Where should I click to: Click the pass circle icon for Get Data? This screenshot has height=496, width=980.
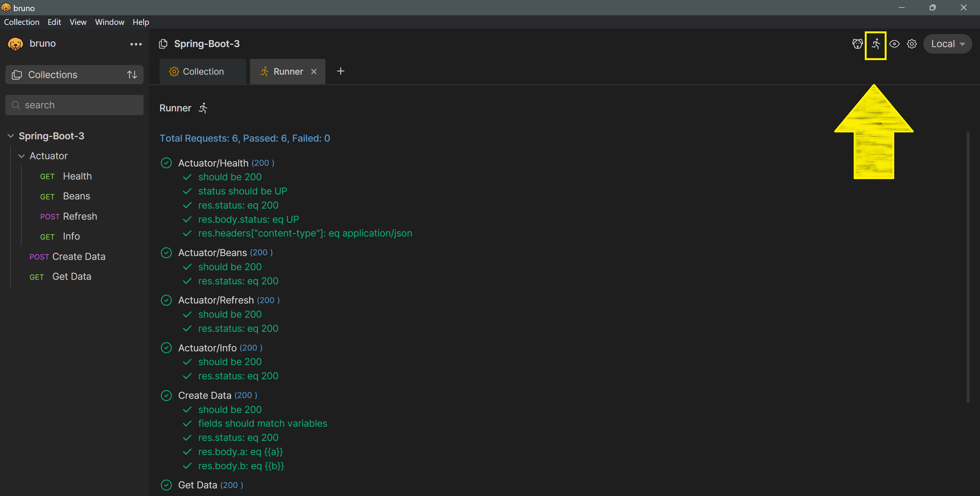[166, 485]
